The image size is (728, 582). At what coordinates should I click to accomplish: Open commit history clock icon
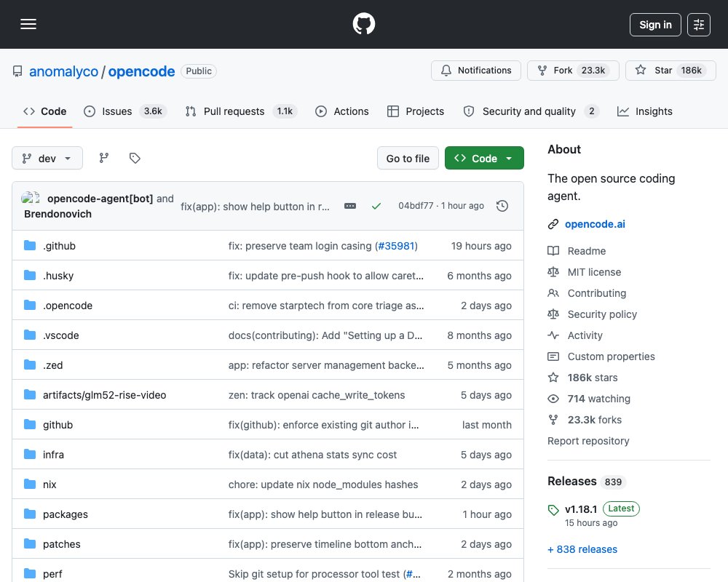(x=502, y=206)
